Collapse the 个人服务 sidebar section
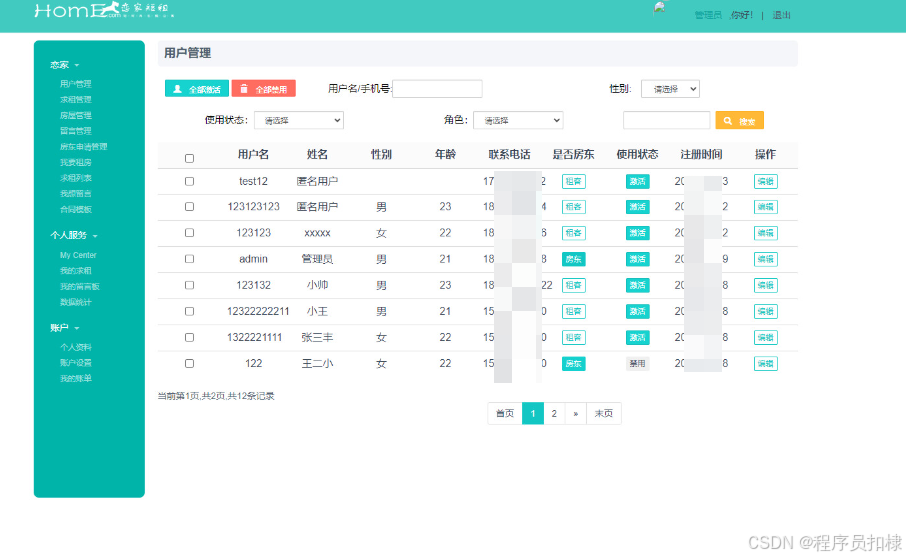Viewport: 906px width, 558px height. point(73,235)
